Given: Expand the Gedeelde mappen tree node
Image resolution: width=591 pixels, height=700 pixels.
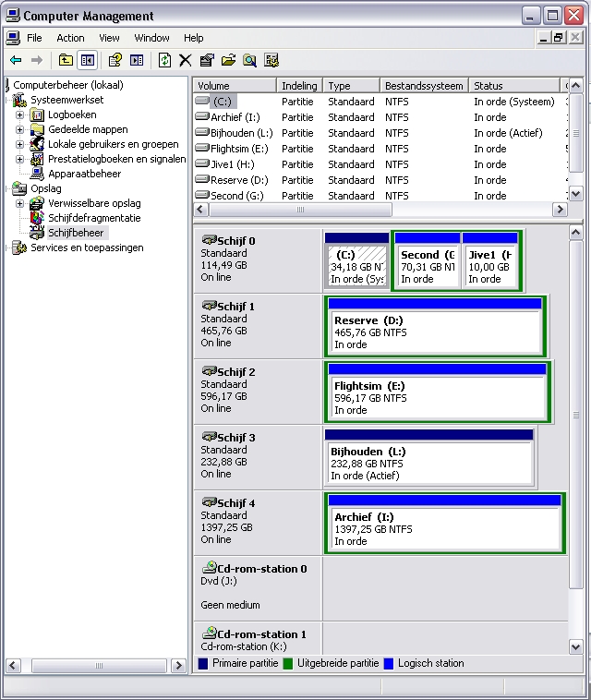Looking at the screenshot, I should 20,130.
